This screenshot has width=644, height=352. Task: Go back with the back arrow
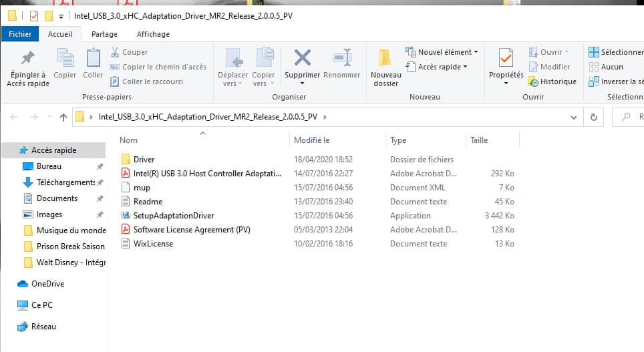(x=14, y=117)
